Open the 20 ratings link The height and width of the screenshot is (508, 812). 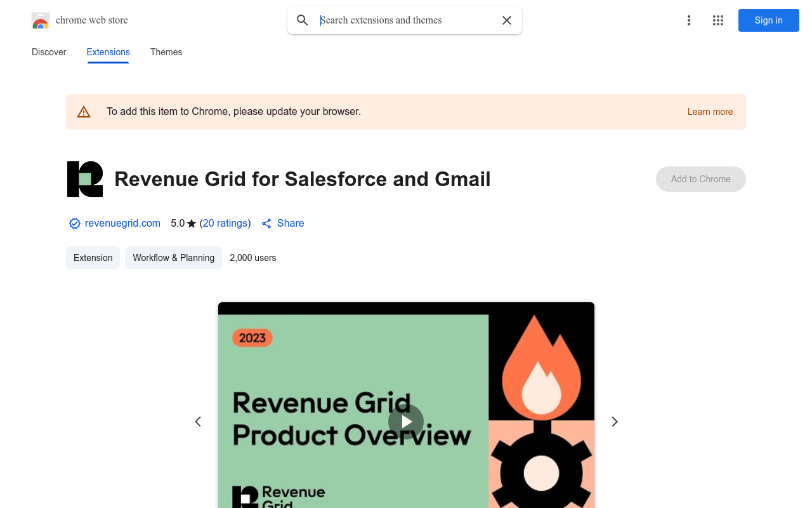pos(225,224)
